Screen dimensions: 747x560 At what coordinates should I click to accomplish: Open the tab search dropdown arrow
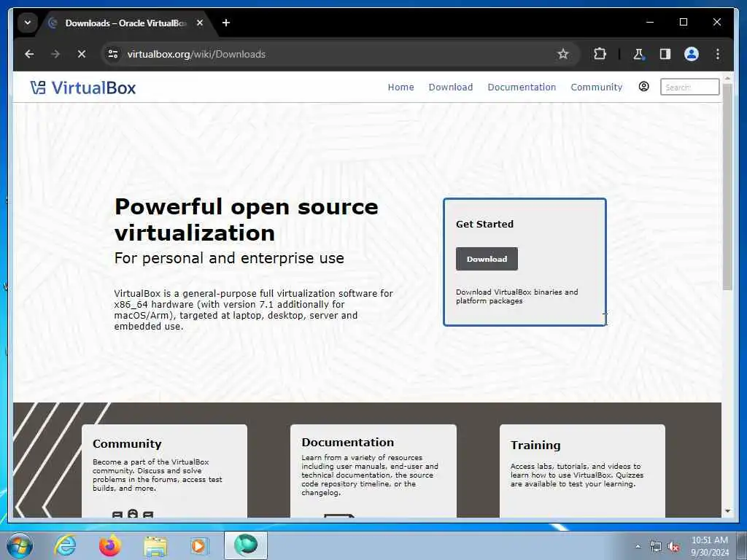coord(28,23)
